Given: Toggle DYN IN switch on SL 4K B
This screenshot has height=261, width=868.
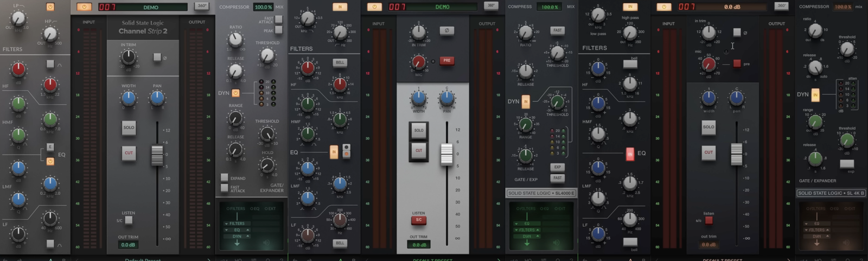Looking at the screenshot, I should pyautogui.click(x=815, y=95).
